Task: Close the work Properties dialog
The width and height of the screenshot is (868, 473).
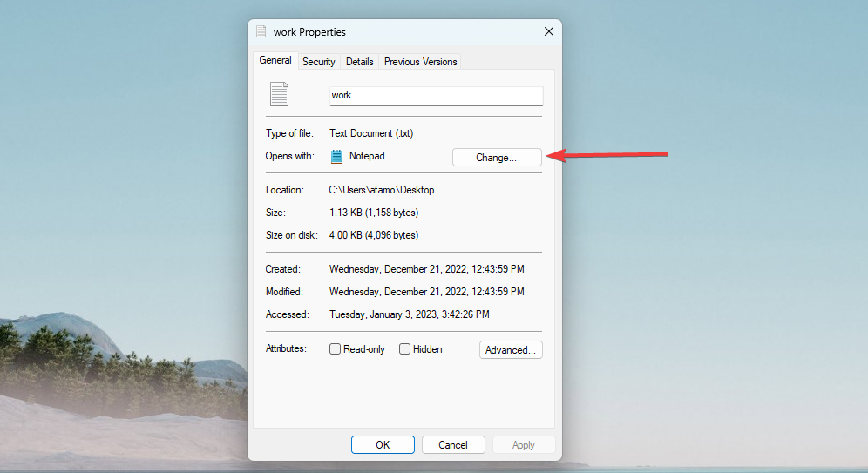Action: click(x=548, y=31)
